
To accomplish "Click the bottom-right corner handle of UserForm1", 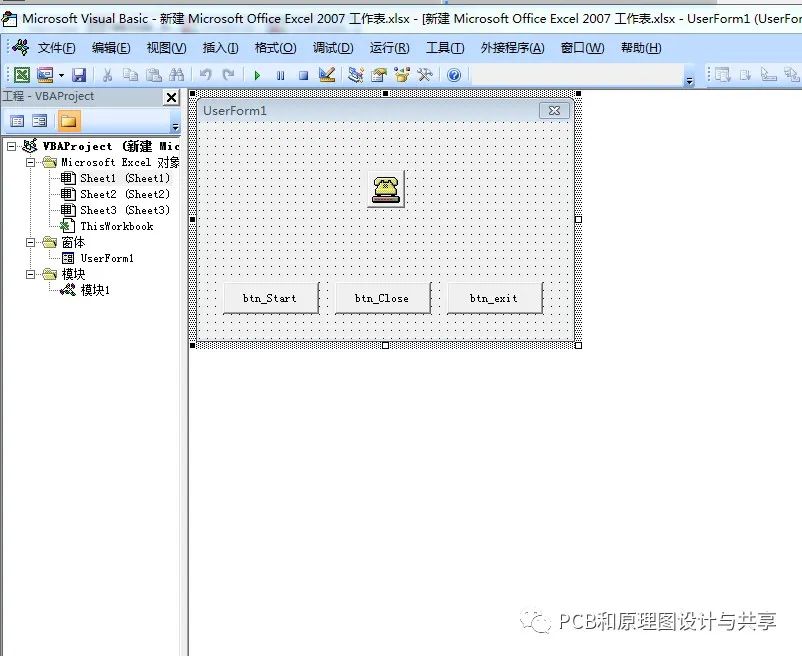I will pyautogui.click(x=578, y=346).
